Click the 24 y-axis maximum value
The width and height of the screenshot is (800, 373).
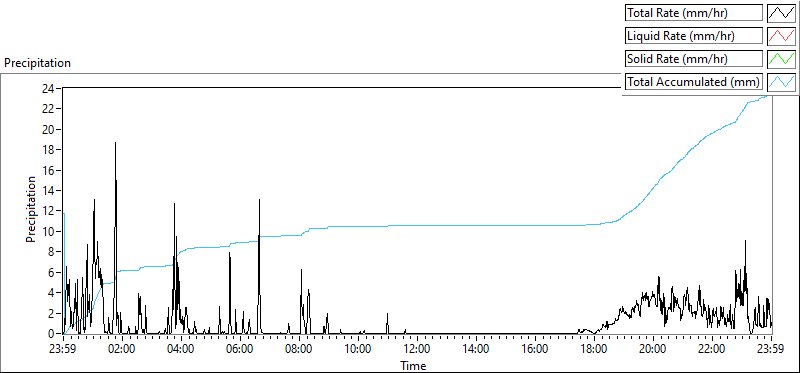tap(48, 88)
